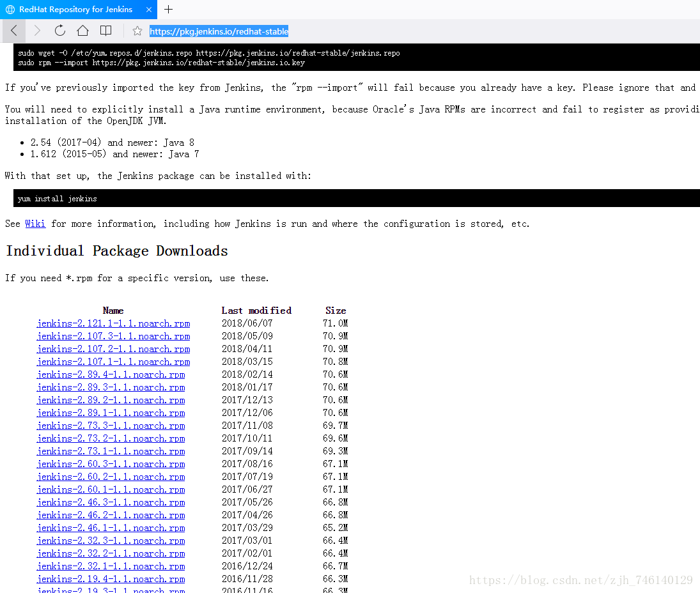This screenshot has height=593, width=700.
Task: Click the Size column header
Action: tap(336, 311)
